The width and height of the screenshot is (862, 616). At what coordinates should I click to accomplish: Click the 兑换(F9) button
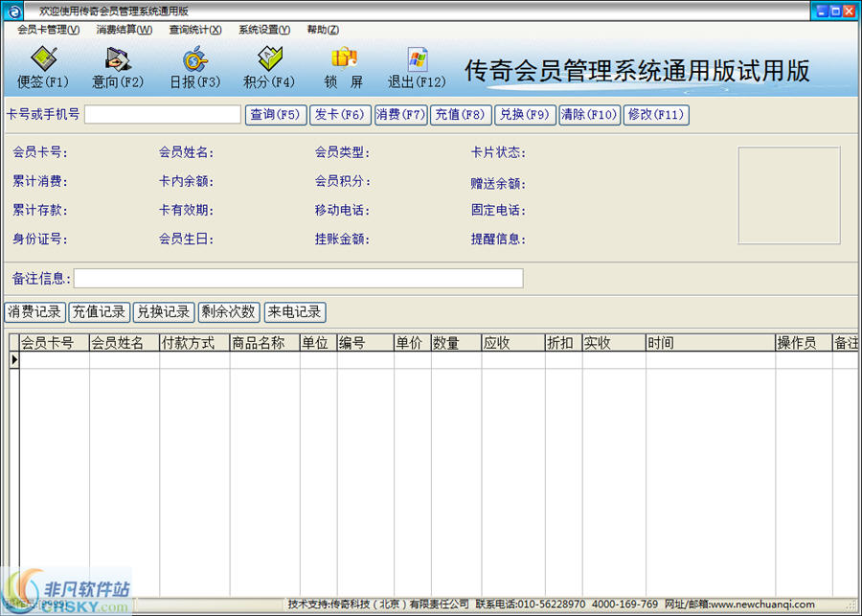click(x=525, y=115)
